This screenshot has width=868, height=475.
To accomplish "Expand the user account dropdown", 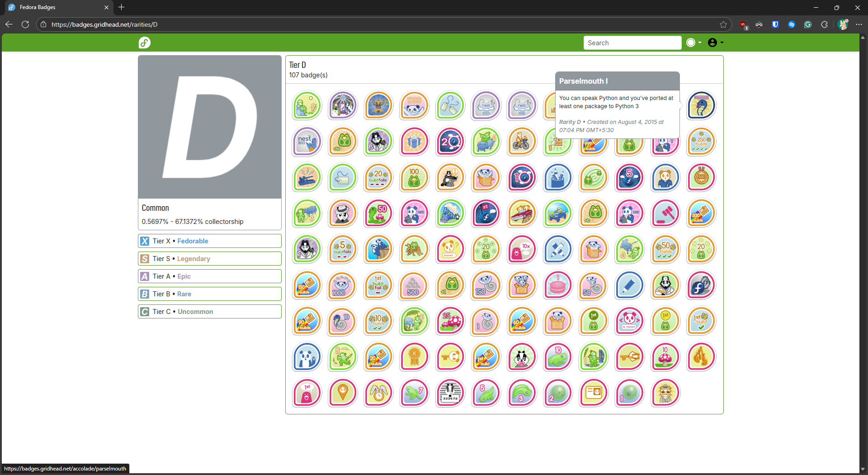I will click(715, 43).
